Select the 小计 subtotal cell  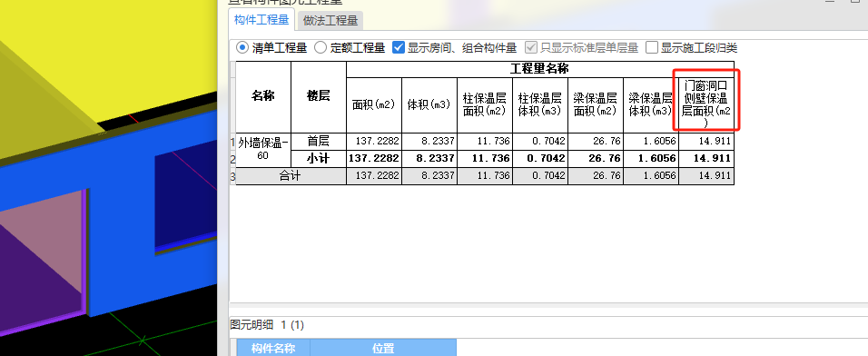pos(319,159)
